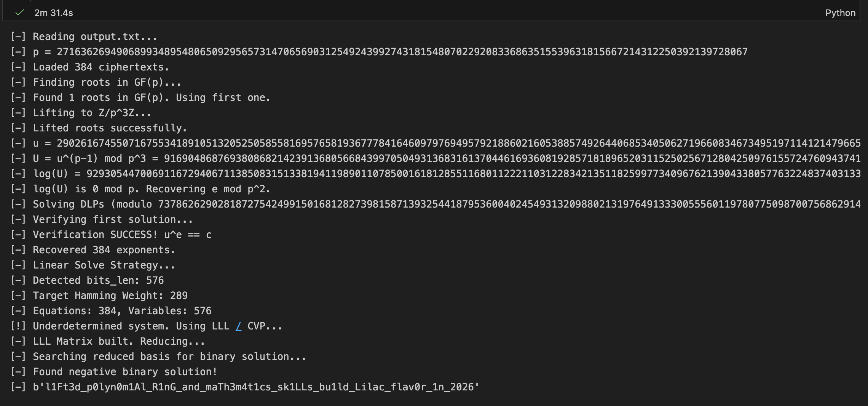Click the "Lifting to Z/p^3Z..." line
Viewport: 868px width, 406px height.
click(92, 113)
